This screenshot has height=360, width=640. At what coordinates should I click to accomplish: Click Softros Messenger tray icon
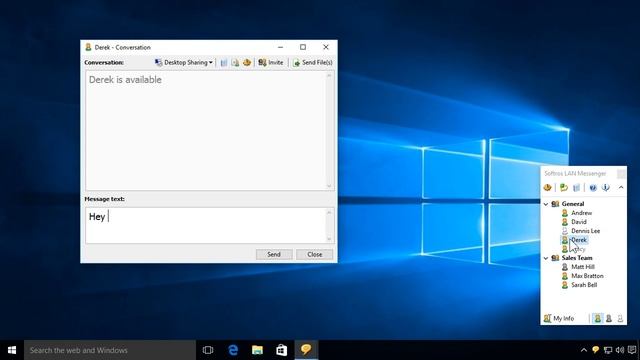pyautogui.click(x=596, y=350)
